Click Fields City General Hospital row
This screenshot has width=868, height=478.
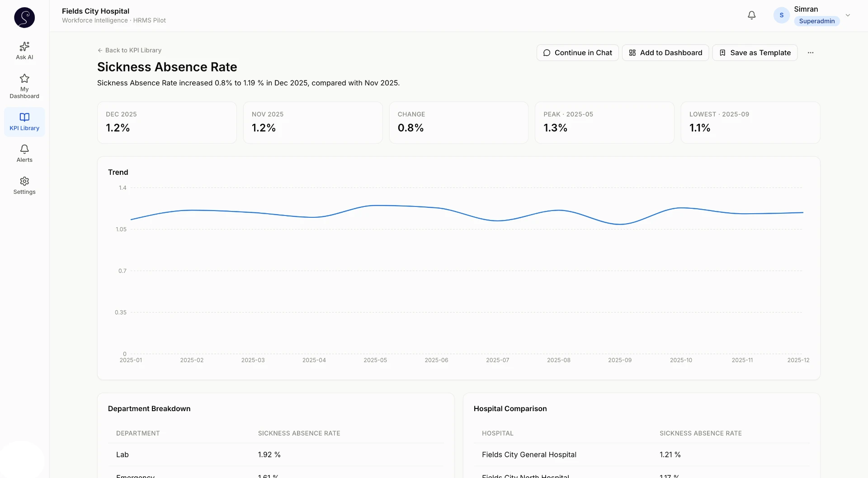[x=642, y=455]
